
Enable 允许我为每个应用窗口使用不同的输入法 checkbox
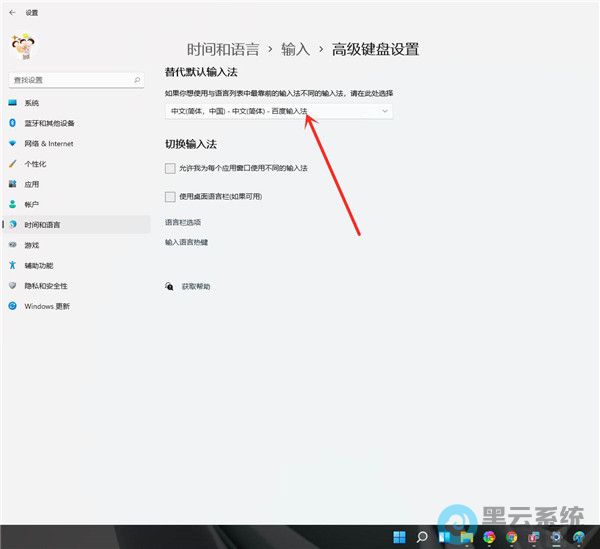[x=170, y=168]
